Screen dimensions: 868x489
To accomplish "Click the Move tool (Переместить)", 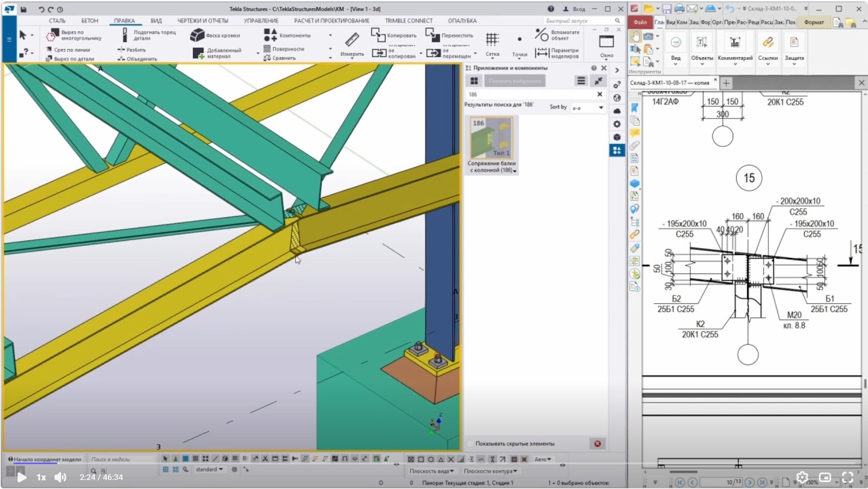I will [x=449, y=35].
